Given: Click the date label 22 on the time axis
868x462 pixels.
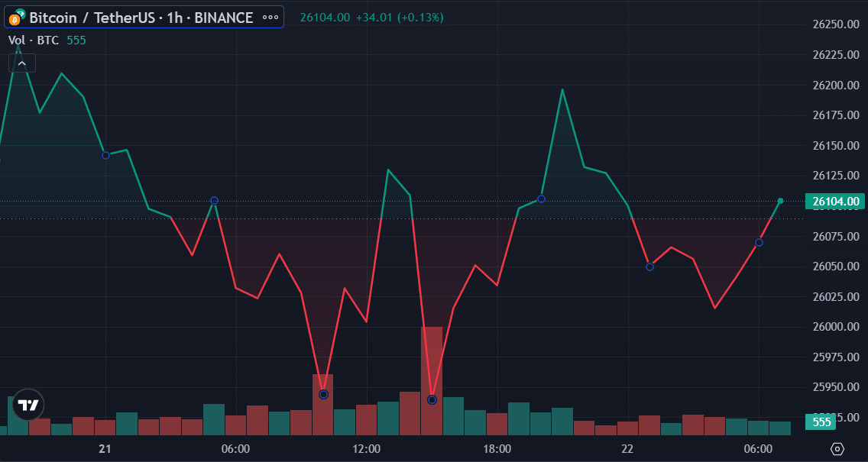Looking at the screenshot, I should point(627,449).
